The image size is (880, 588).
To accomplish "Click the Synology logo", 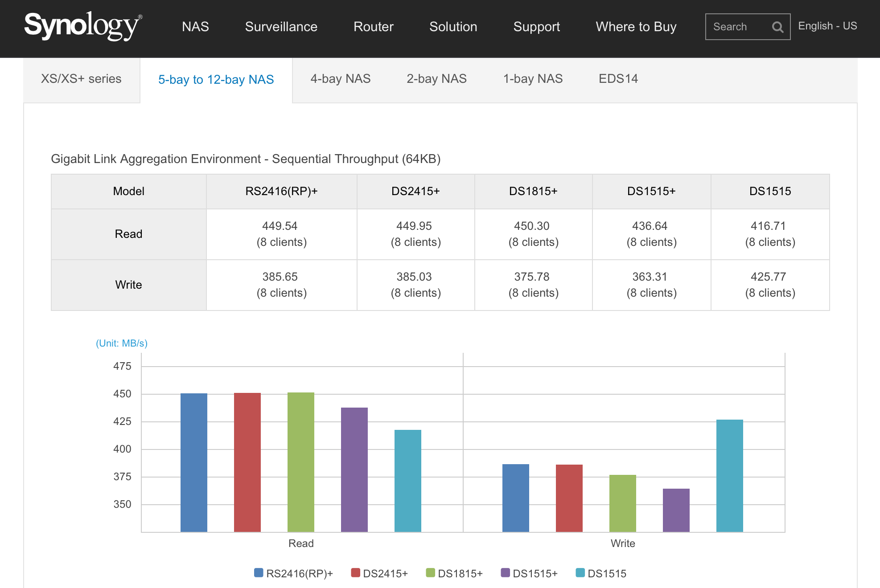I will [83, 26].
